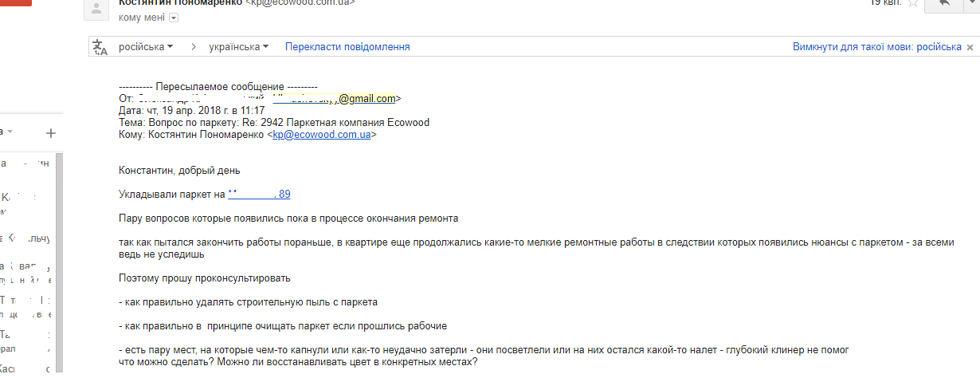The width and height of the screenshot is (980, 378).
Task: Open the address link ending in 89
Action: pos(259,194)
